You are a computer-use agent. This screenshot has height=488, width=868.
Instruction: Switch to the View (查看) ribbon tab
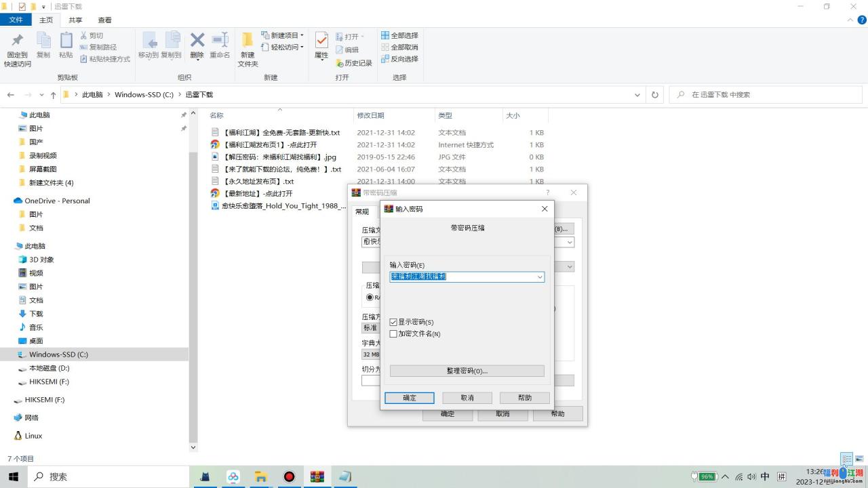pos(104,20)
